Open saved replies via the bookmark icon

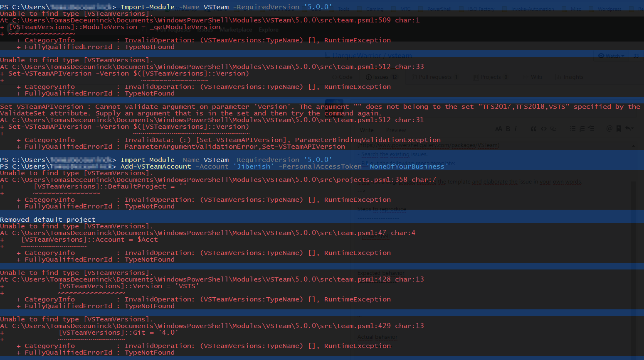619,129
